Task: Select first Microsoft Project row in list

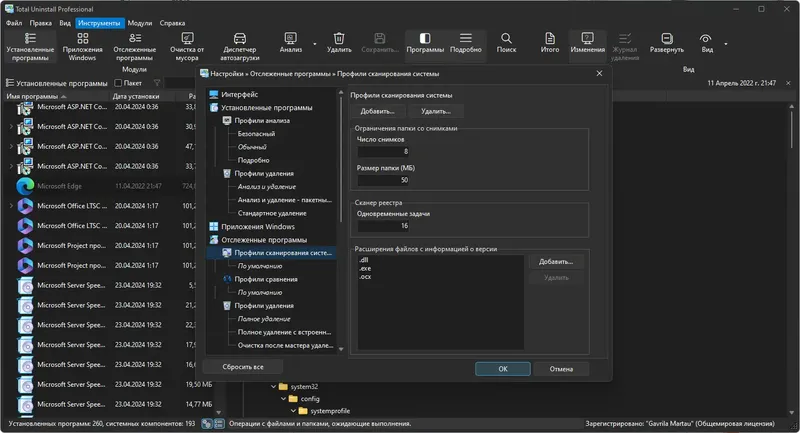Action: [99, 246]
